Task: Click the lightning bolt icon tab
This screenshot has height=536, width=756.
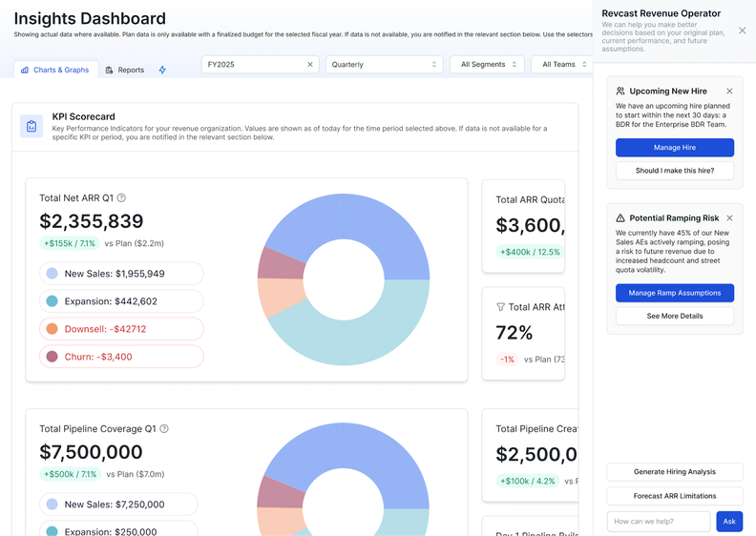Action: pos(162,70)
